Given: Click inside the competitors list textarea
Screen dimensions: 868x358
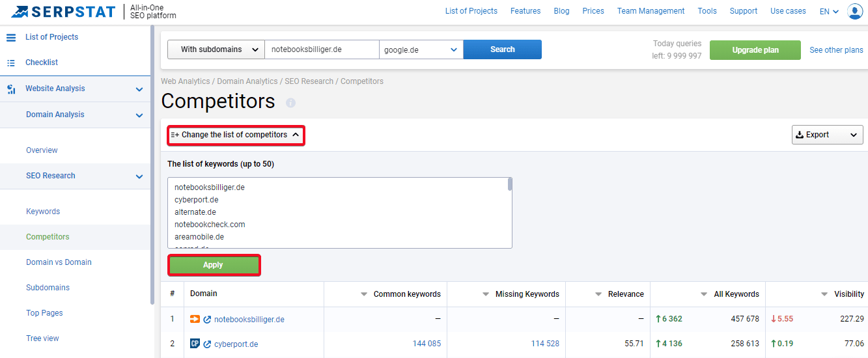Looking at the screenshot, I should click(340, 213).
